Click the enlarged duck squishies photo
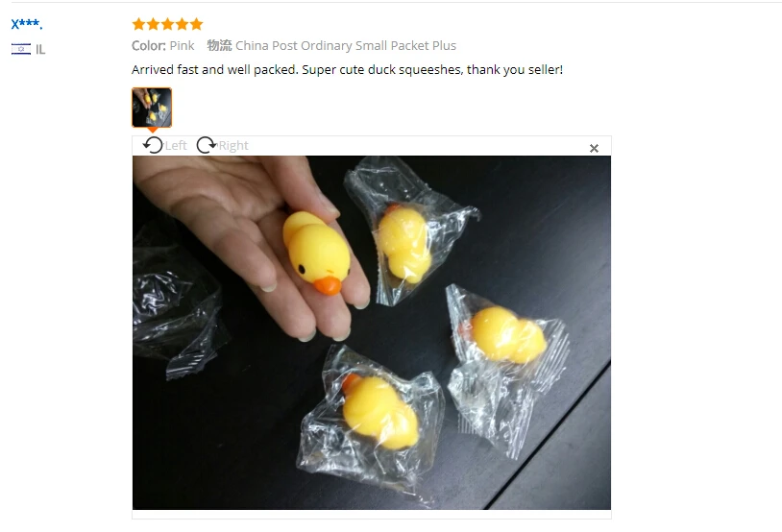Viewport: 782px width, 532px height. coord(372,332)
